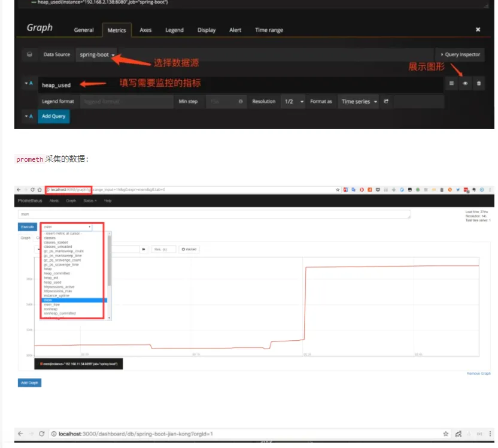This screenshot has height=448, width=498.
Task: Close the Grafana Graph editor panel
Action: point(478,29)
